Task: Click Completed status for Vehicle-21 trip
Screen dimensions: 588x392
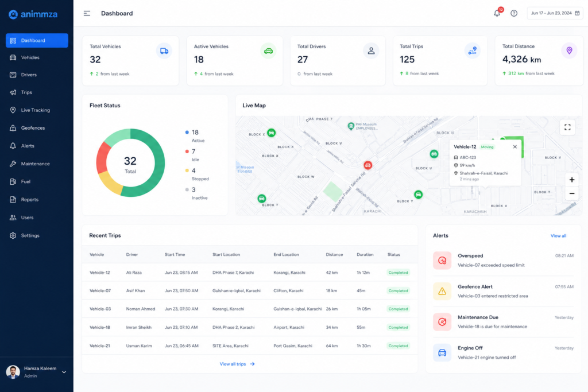Action: coord(398,346)
